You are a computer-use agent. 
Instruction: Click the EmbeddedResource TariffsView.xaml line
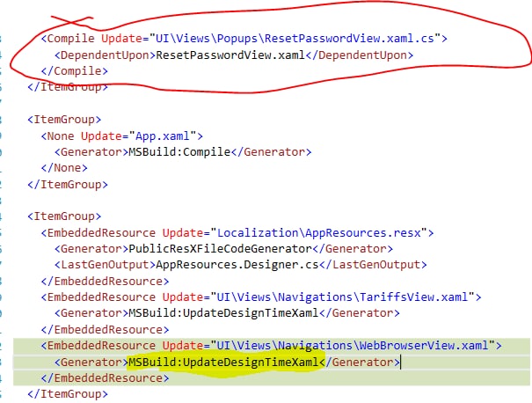pos(261,297)
